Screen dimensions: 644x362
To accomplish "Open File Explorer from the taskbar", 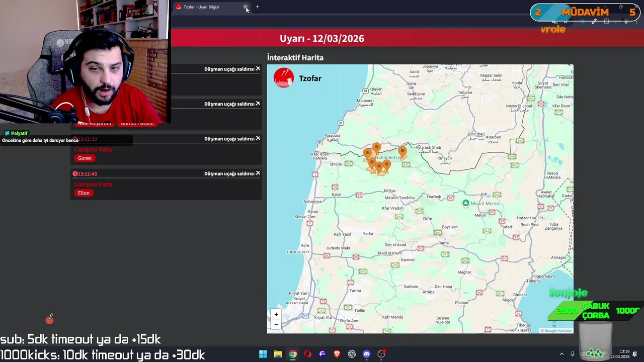I will point(278,354).
